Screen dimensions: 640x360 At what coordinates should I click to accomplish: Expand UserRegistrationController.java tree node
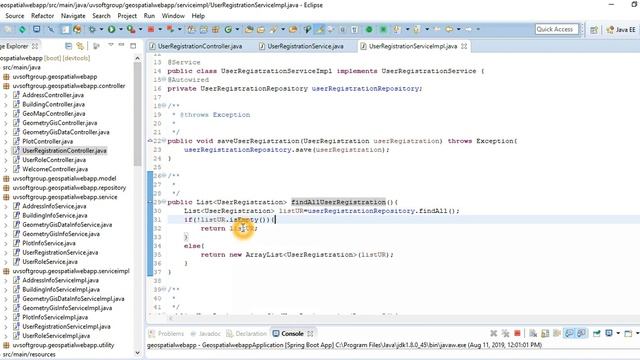(6, 151)
